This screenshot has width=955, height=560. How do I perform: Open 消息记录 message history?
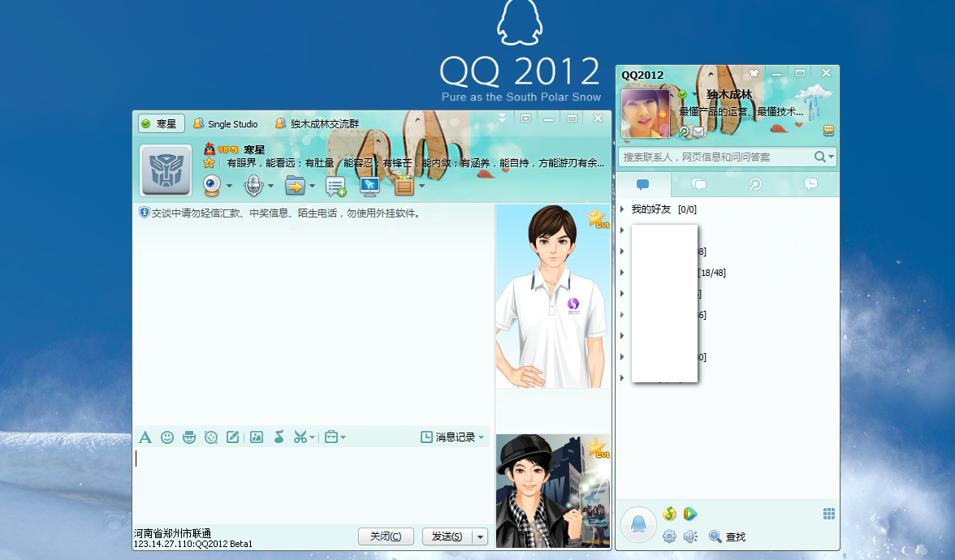[x=452, y=437]
